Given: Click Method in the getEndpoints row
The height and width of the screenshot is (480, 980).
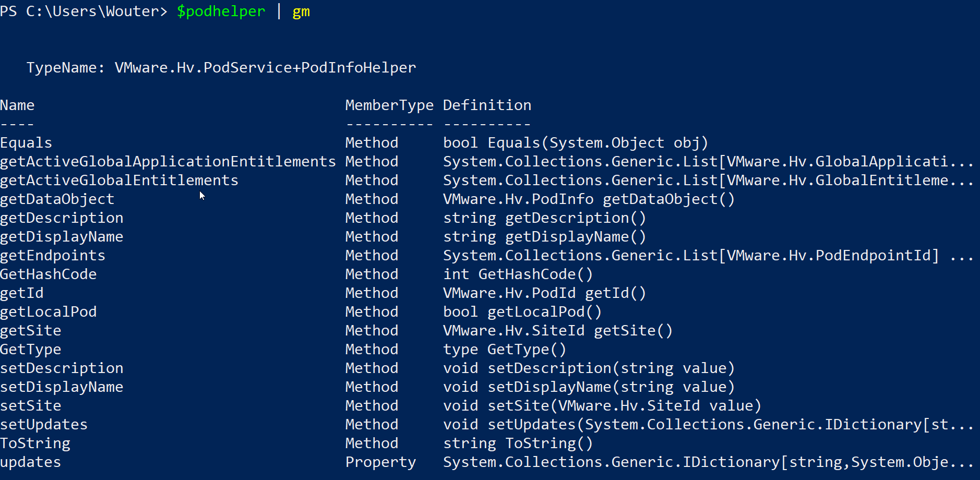Looking at the screenshot, I should (372, 256).
